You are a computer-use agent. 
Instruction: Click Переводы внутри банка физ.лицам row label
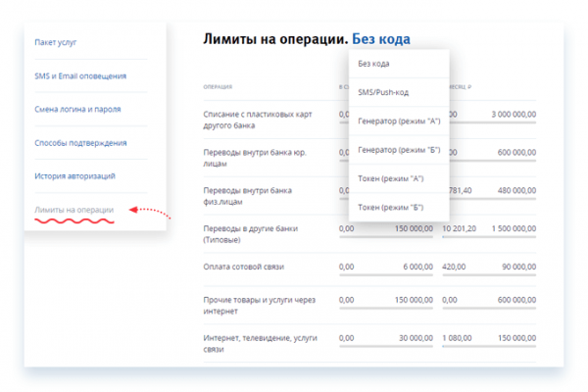point(248,196)
